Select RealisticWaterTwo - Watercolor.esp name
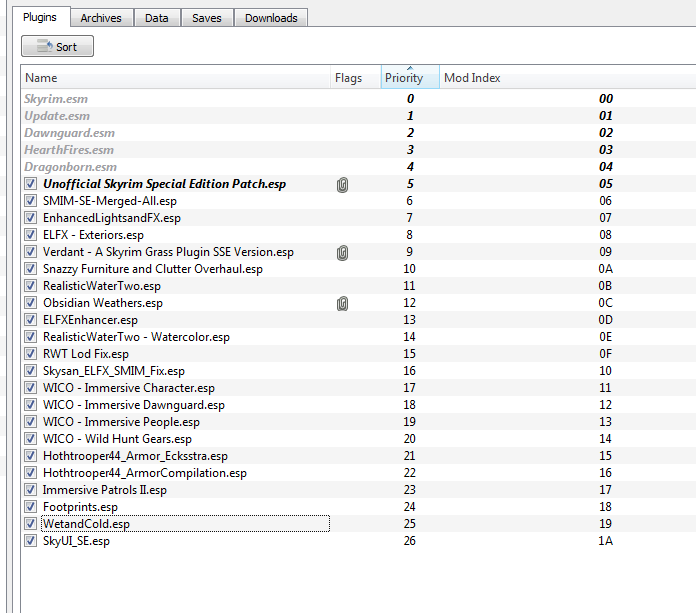 (136, 337)
